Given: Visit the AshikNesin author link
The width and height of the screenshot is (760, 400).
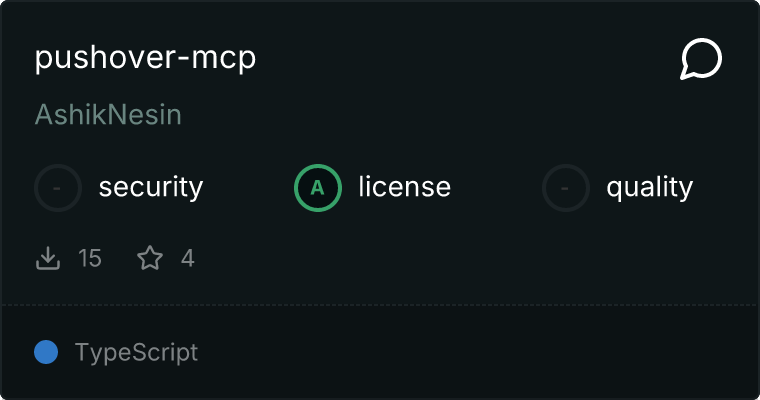Looking at the screenshot, I should 108,115.
